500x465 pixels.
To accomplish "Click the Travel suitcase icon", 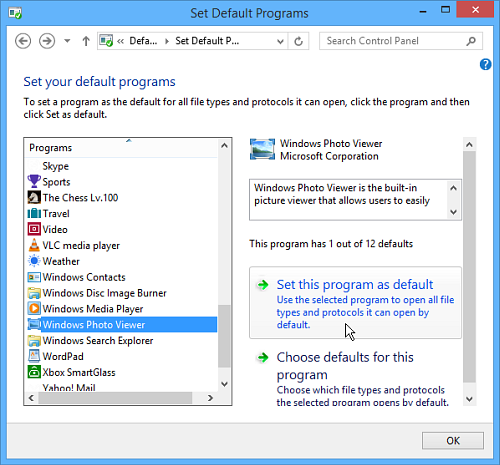I will 34,213.
